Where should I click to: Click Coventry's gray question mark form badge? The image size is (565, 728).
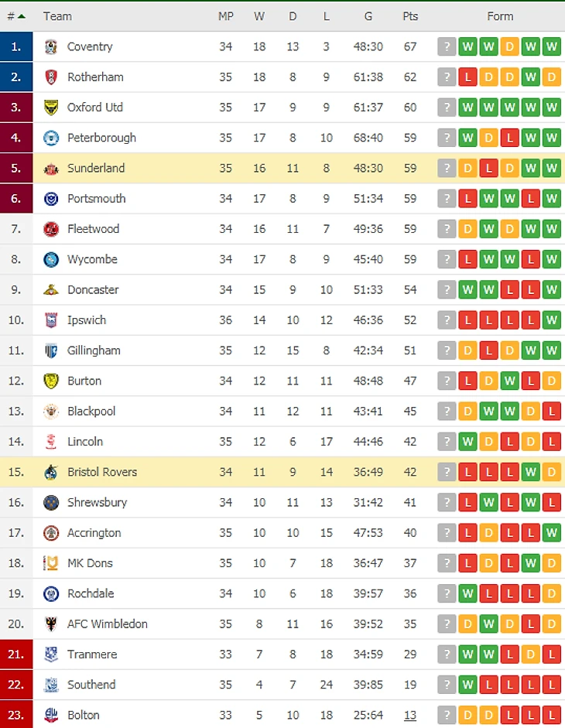coord(447,46)
